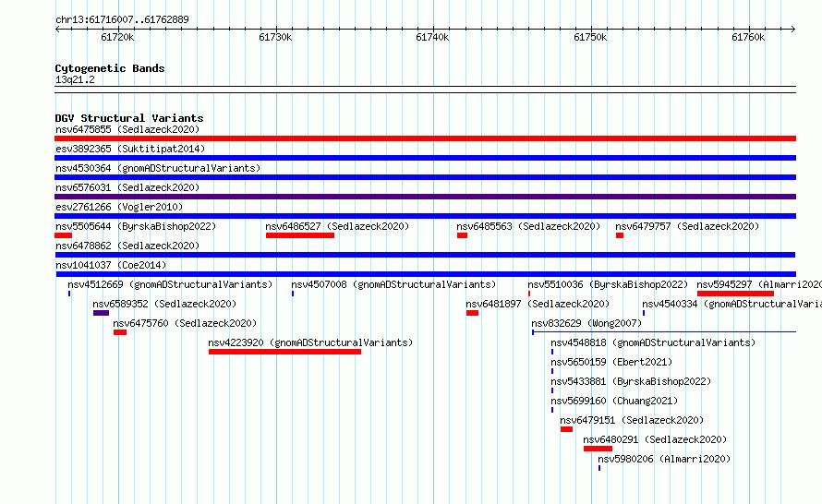Open esv3892365 (Suktitipat2014) variant label
822x504 pixels.
[130, 149]
